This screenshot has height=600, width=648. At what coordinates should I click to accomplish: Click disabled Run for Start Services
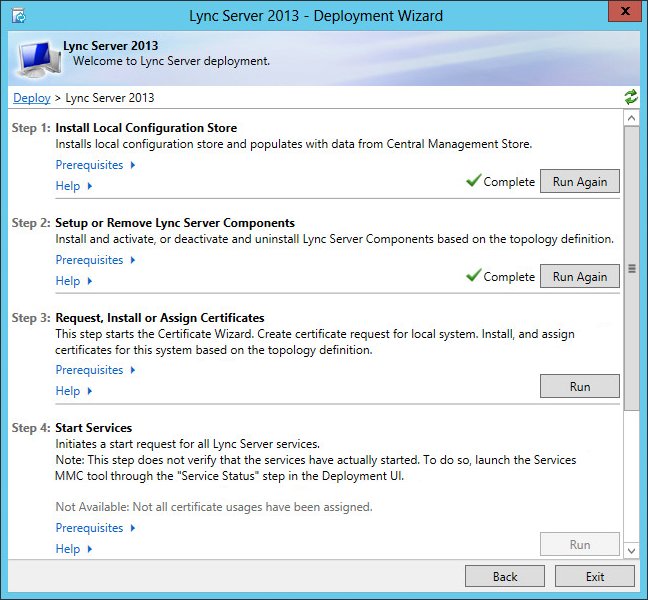[x=580, y=544]
